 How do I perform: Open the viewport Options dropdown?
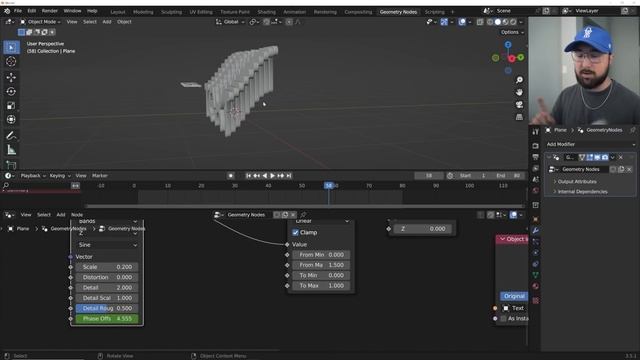point(512,32)
